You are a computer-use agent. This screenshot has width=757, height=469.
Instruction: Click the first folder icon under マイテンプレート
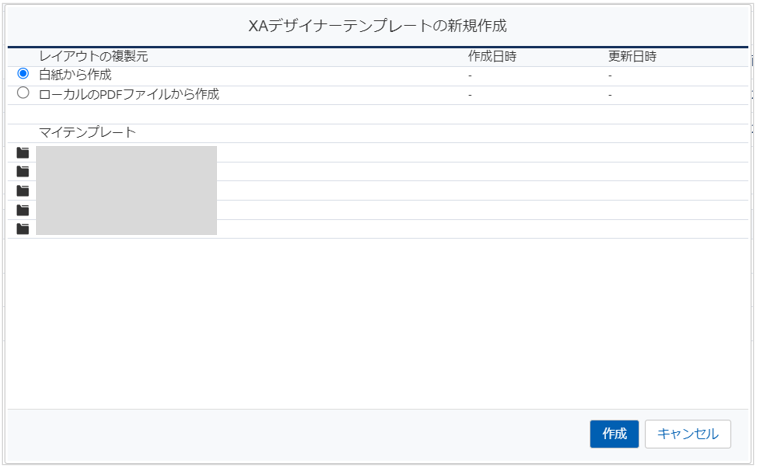pos(23,153)
